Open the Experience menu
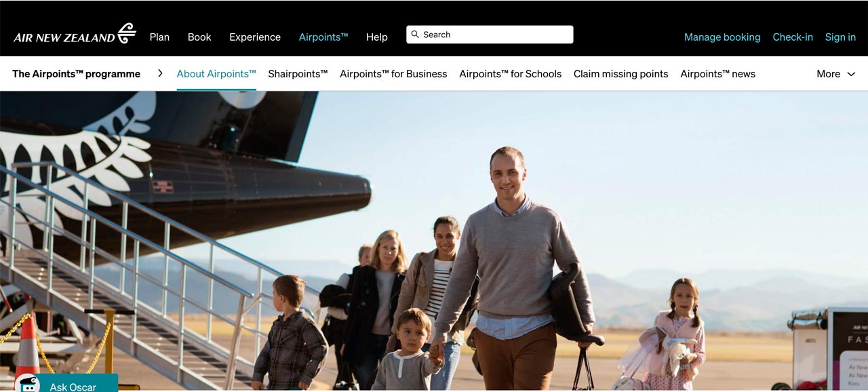Viewport: 868px width, 392px height. point(255,37)
